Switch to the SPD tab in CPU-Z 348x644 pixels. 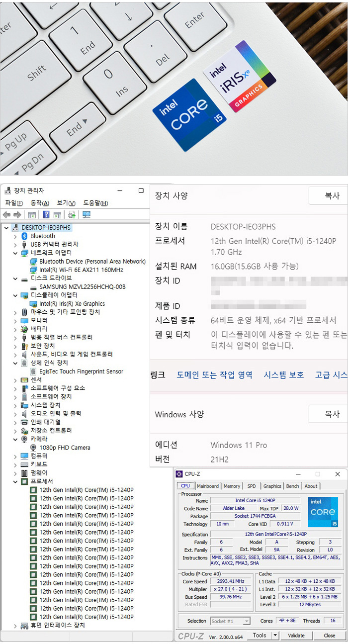[x=252, y=486]
